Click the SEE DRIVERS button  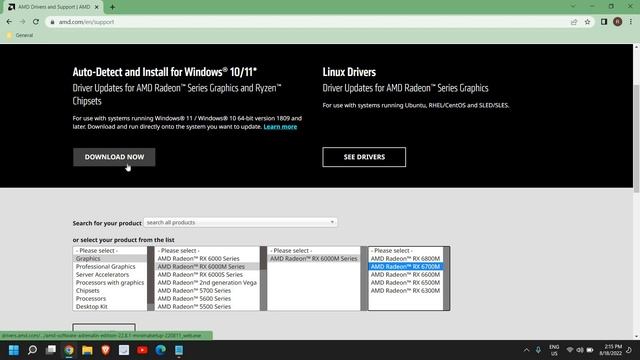point(364,157)
